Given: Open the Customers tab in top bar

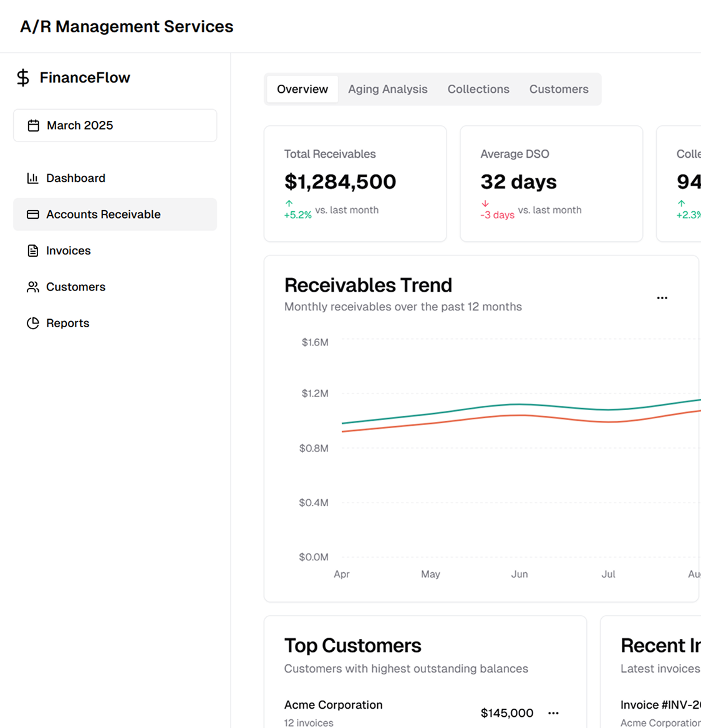Looking at the screenshot, I should (x=559, y=89).
